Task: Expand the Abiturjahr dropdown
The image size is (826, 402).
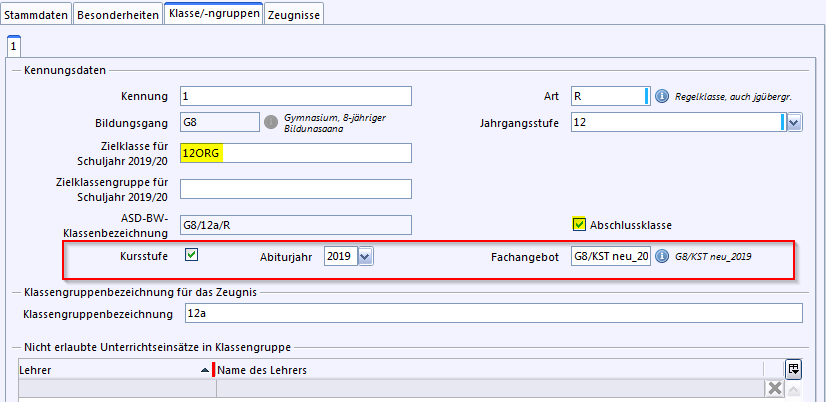Action: pyautogui.click(x=365, y=257)
